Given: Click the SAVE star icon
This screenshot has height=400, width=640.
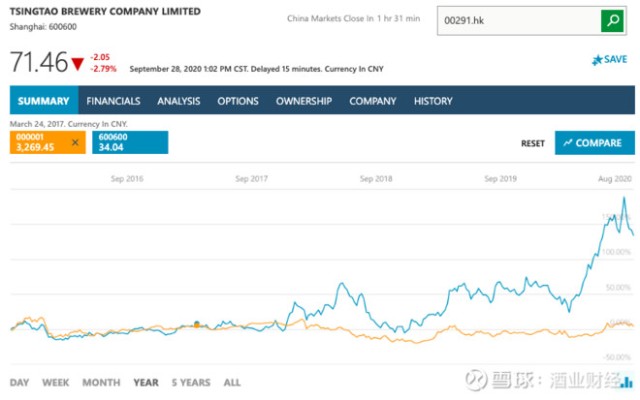Looking at the screenshot, I should (x=597, y=60).
